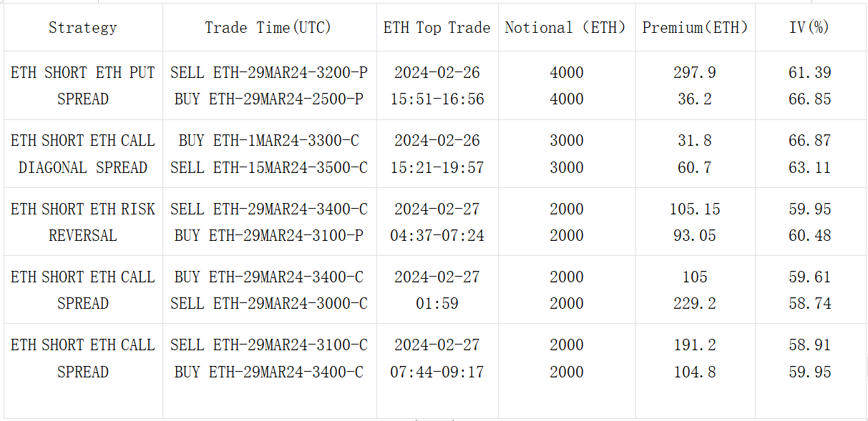Click the Notional (ETH) column header

coord(566,28)
